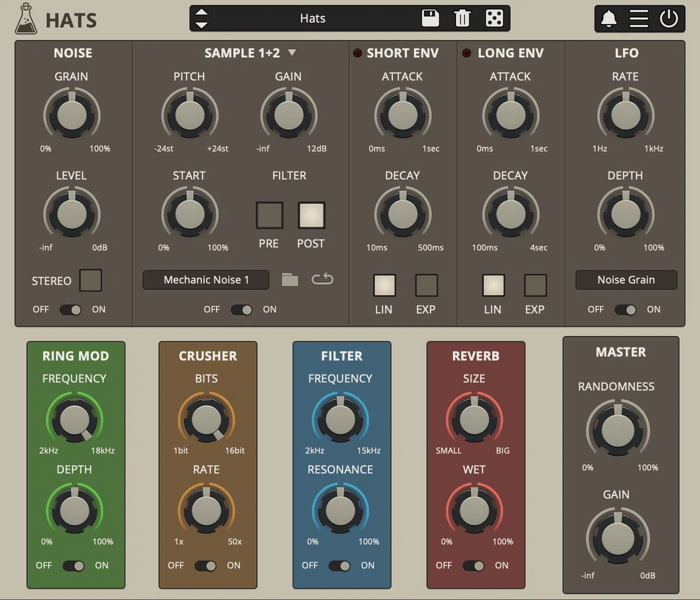Switch the Reverb to ON
700x600 pixels.
(x=475, y=566)
